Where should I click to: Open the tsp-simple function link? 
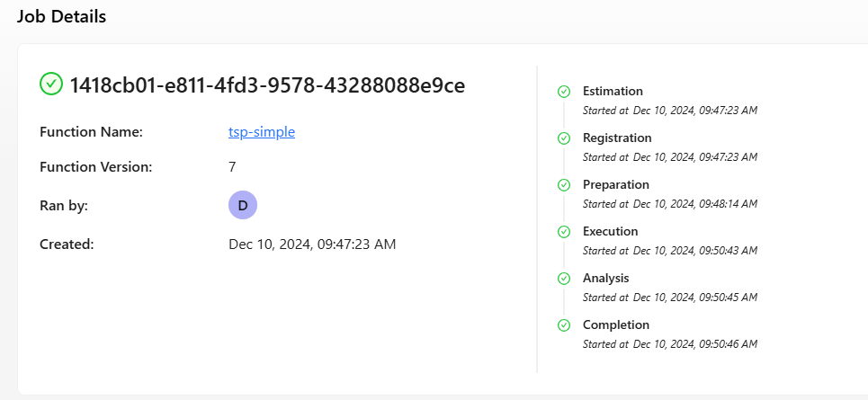coord(261,132)
